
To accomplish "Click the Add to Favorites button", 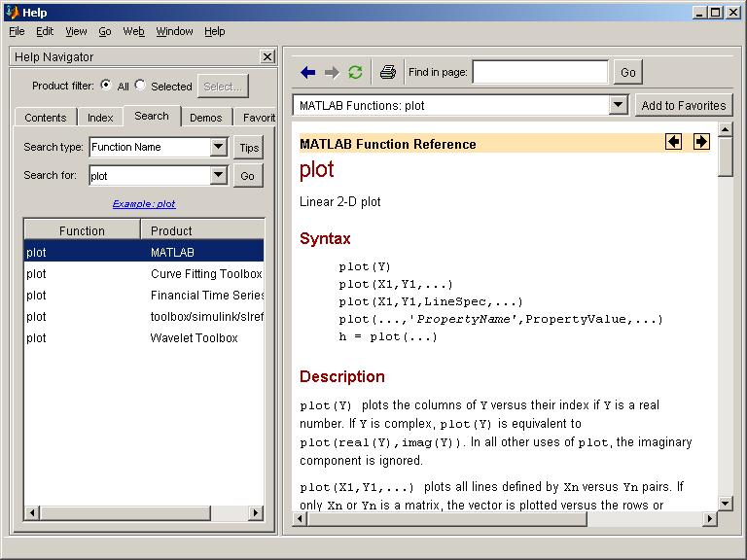I will point(684,105).
